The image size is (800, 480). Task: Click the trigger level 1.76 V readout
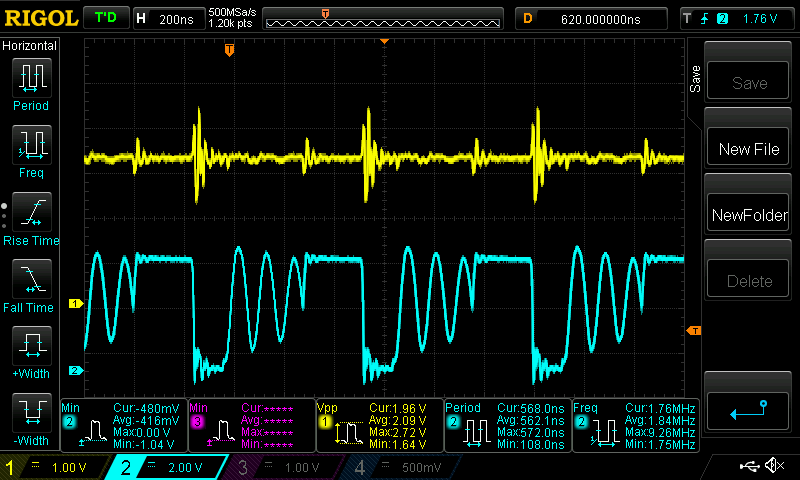(760, 19)
